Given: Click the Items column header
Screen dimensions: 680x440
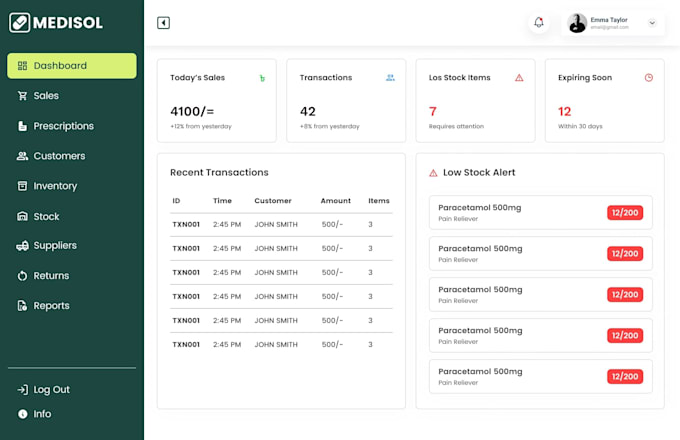Looking at the screenshot, I should 379,201.
